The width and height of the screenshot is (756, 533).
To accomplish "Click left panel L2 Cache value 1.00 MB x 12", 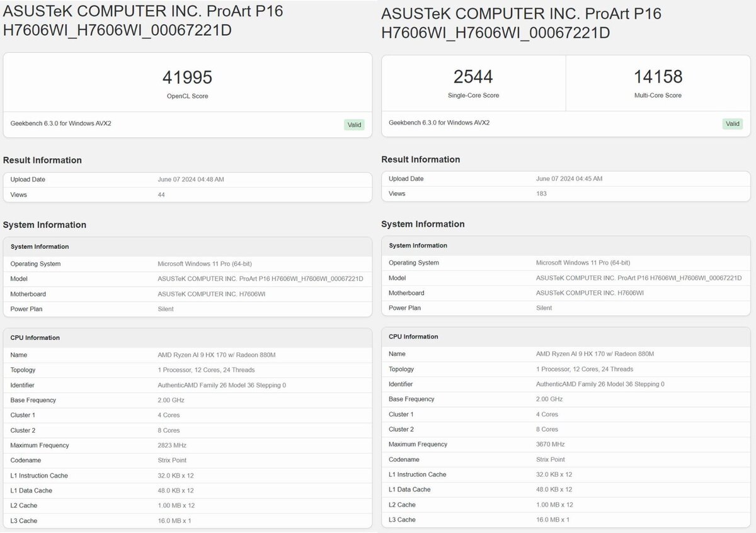I will click(x=176, y=506).
